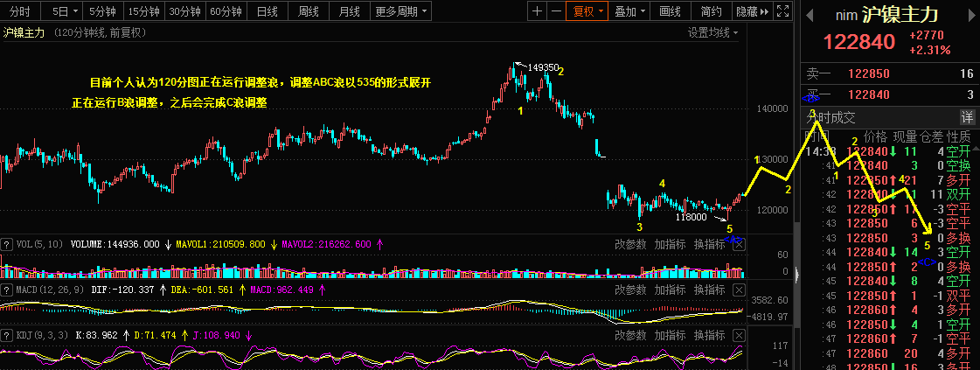Viewport: 980px width, 370px height.
Task: Open 复权 dropdown
Action: 587,10
